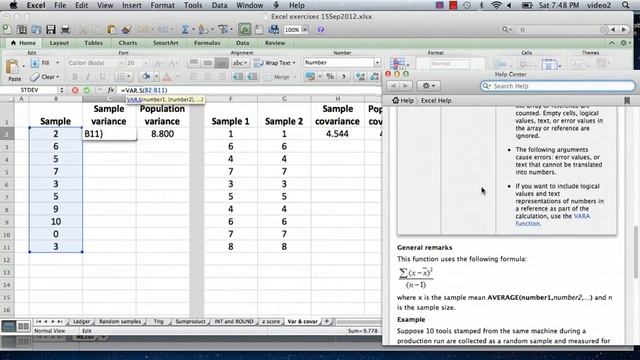This screenshot has height=360, width=640.
Task: Open the Number format dropdown
Action: point(377,62)
